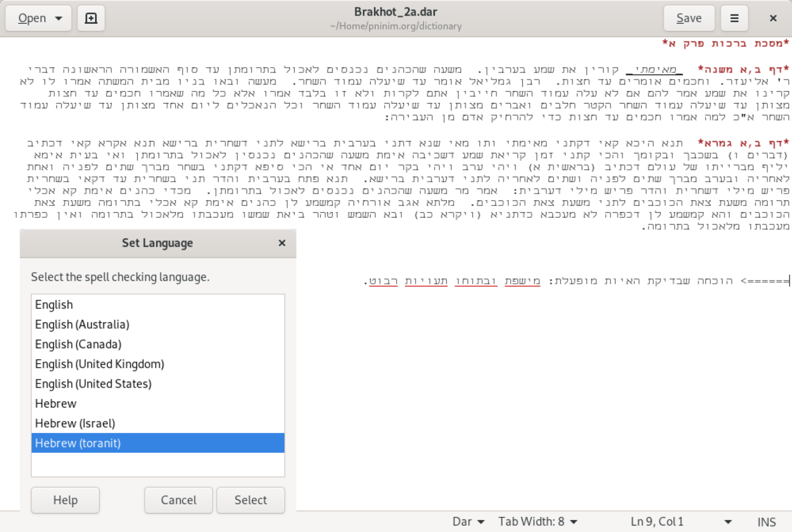Pick English (Canada) in the list

(78, 344)
